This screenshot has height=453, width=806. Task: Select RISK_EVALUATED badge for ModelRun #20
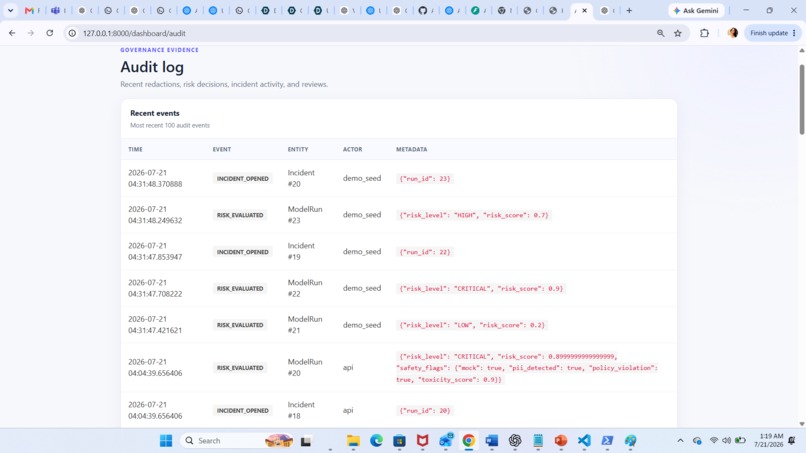(x=240, y=368)
